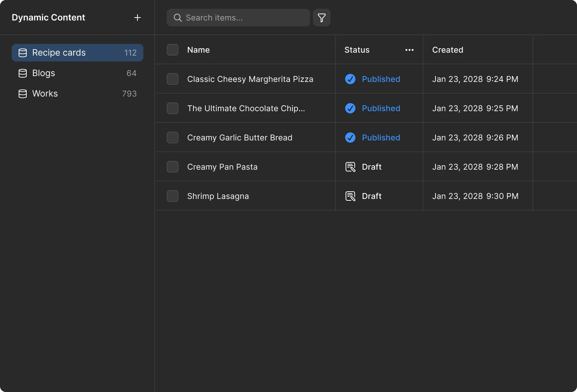577x392 pixels.
Task: Sort by Name column header
Action: 199,50
